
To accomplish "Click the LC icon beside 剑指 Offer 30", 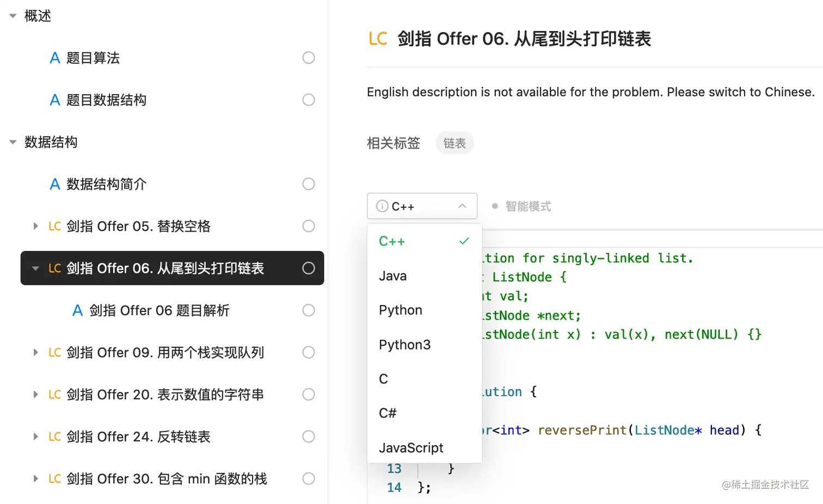I will tap(54, 479).
